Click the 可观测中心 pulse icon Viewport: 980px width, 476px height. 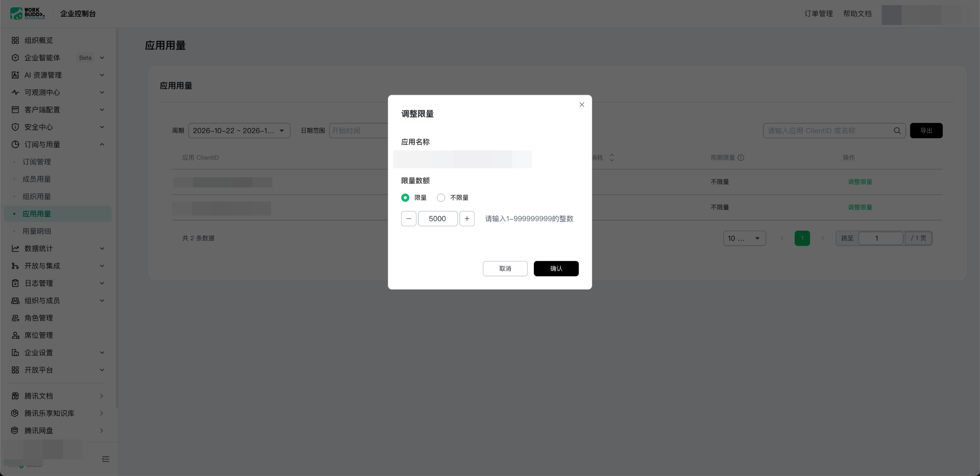coord(15,92)
